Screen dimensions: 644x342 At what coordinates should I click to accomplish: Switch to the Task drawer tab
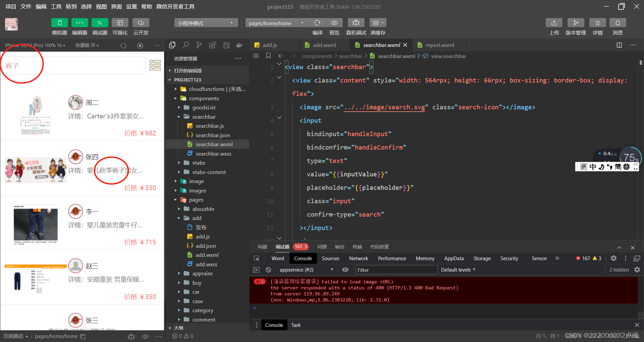[296, 325]
